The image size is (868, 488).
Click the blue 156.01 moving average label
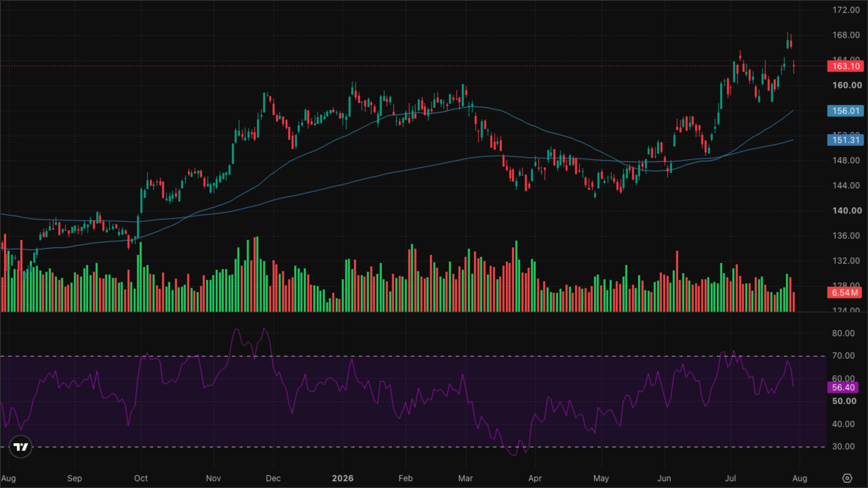(846, 111)
